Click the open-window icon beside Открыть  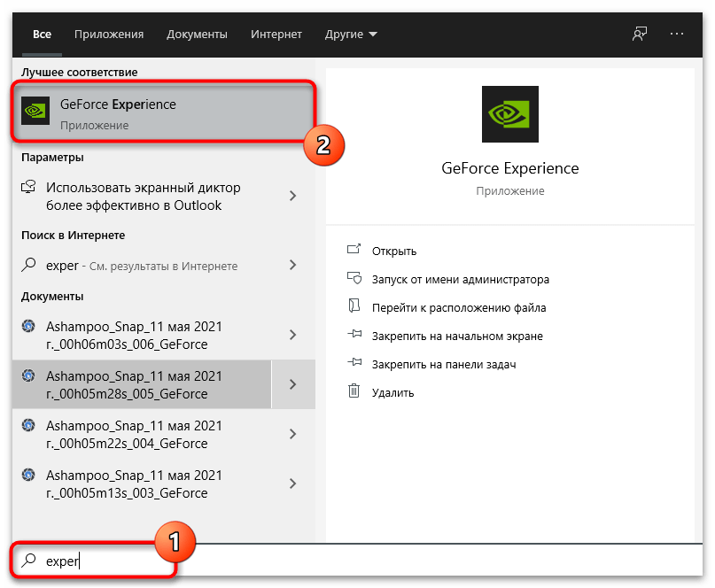354,249
